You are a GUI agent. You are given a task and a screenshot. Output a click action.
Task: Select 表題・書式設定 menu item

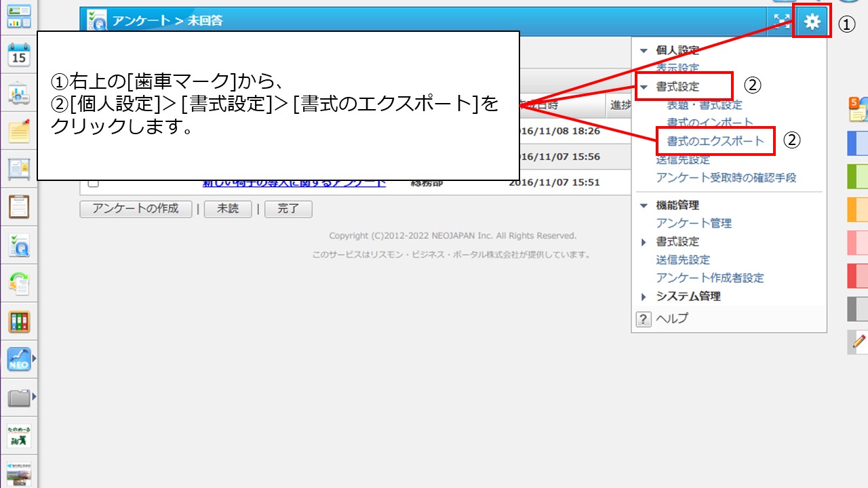click(x=704, y=105)
